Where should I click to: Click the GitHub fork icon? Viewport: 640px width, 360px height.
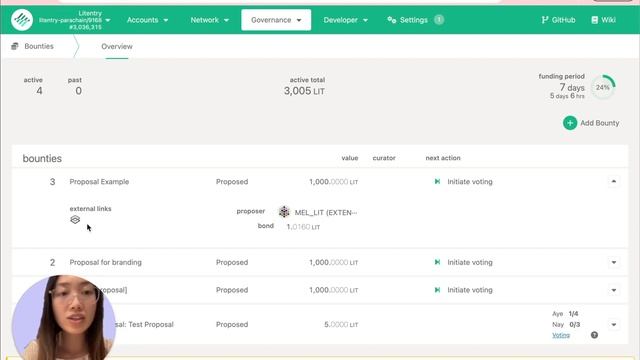coord(544,20)
